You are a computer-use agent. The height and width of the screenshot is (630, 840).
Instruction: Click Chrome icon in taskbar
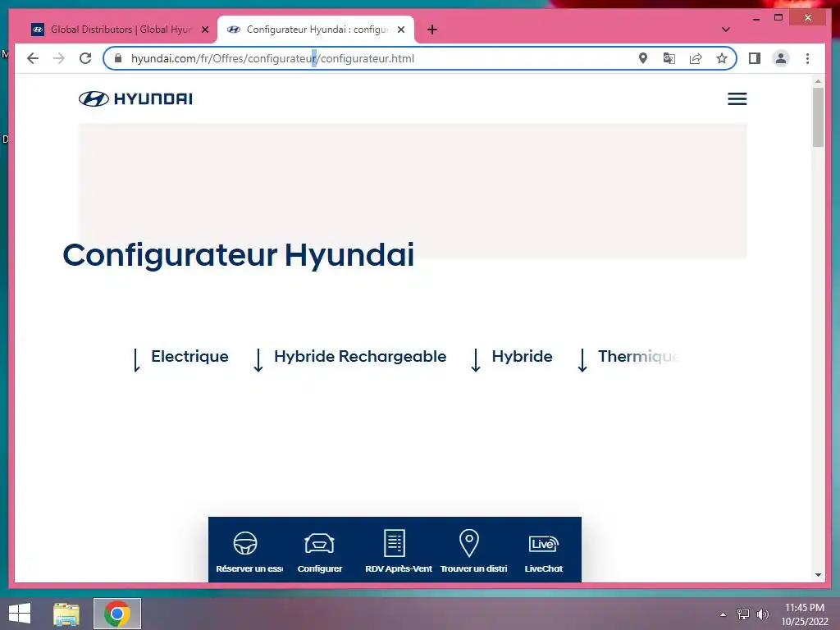117,614
